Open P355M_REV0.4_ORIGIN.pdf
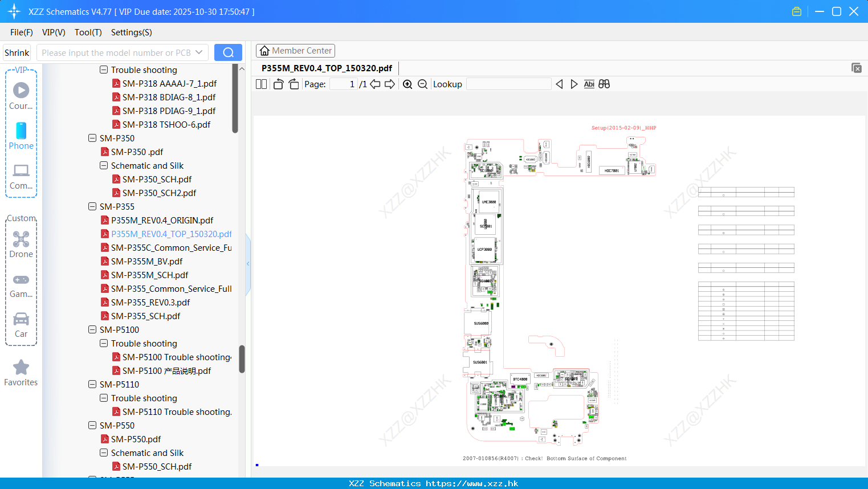Screen dimensions: 868x489 [162, 220]
